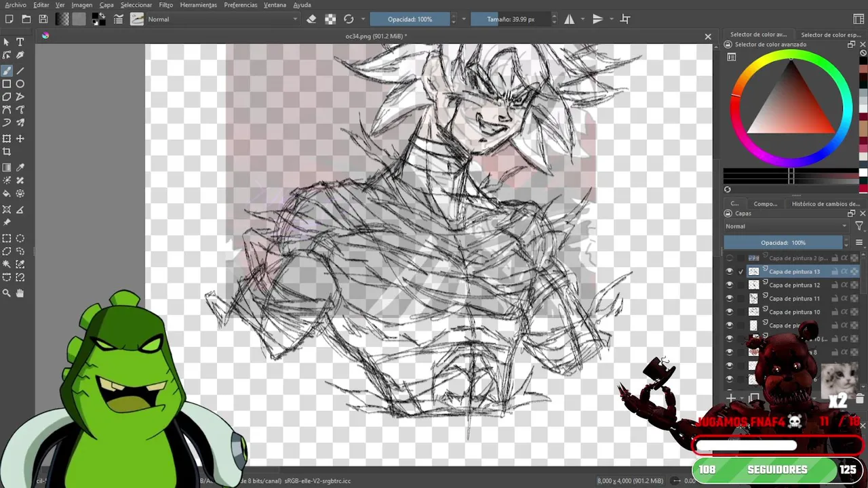The width and height of the screenshot is (868, 488).
Task: Adjust the toolbar Opacidad 100% slider
Action: click(410, 19)
